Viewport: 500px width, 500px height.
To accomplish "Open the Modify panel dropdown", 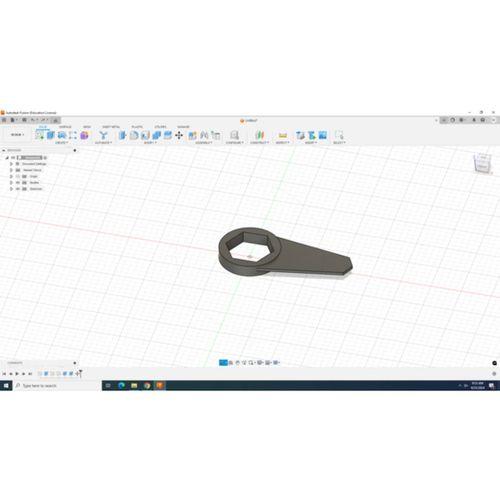I will click(x=150, y=143).
